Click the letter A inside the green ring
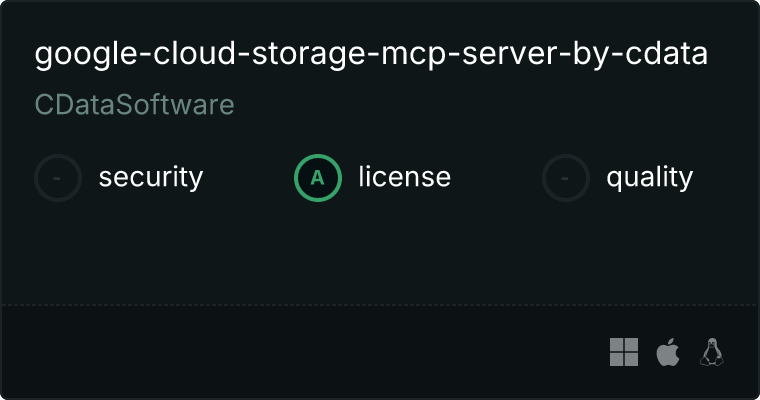Image resolution: width=760 pixels, height=400 pixels. (x=318, y=178)
